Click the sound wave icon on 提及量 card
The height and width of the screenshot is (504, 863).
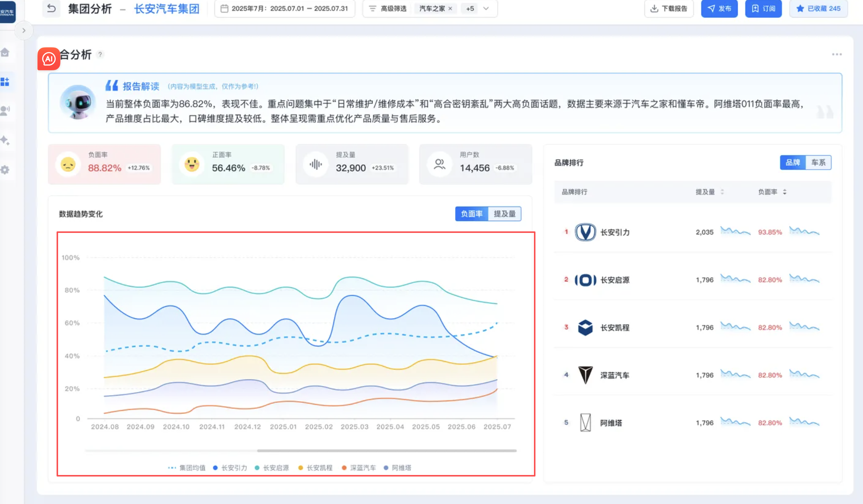pyautogui.click(x=316, y=165)
